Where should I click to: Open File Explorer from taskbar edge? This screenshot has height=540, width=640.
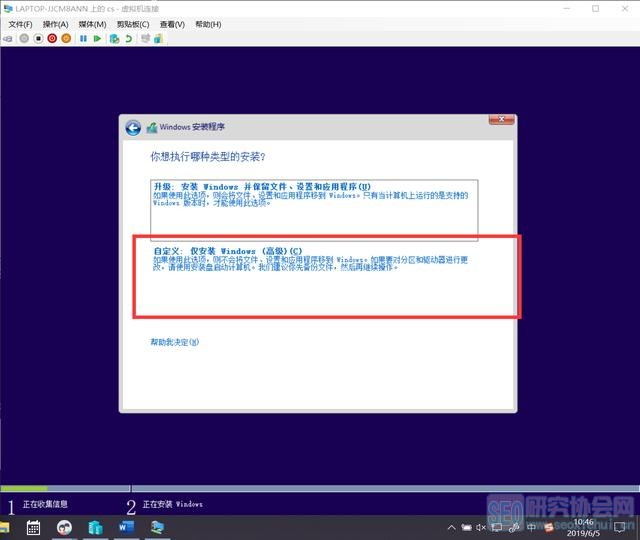tap(4, 528)
